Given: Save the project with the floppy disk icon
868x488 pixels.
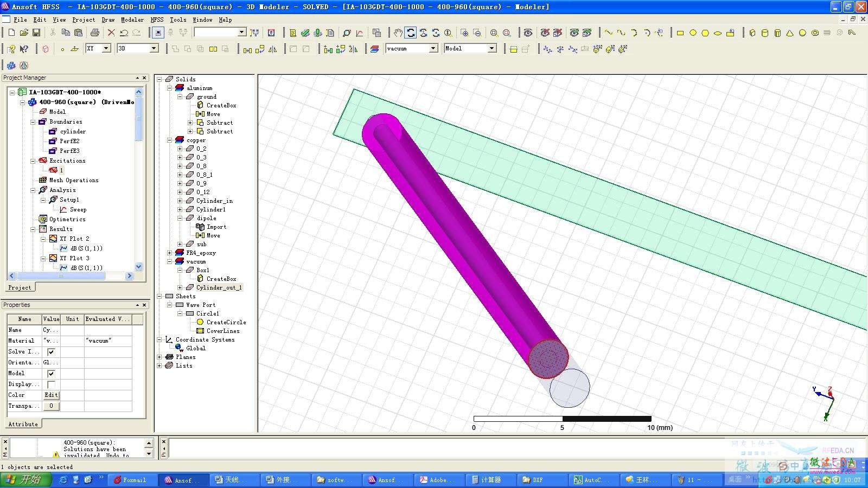Looking at the screenshot, I should click(x=36, y=33).
